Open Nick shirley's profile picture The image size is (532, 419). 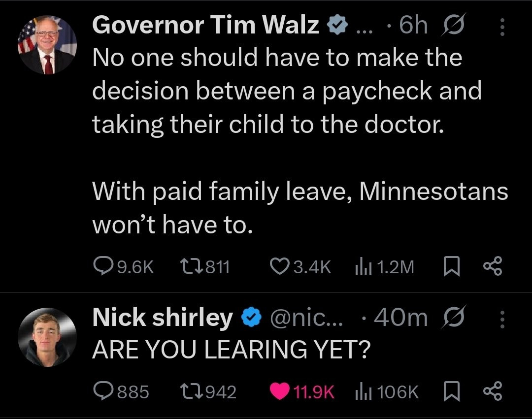click(48, 338)
